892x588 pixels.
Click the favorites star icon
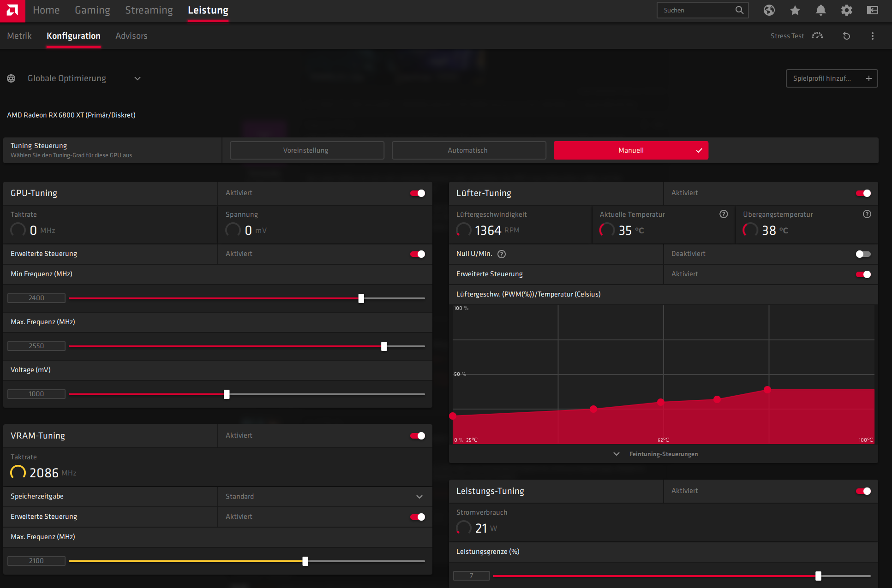coord(795,10)
